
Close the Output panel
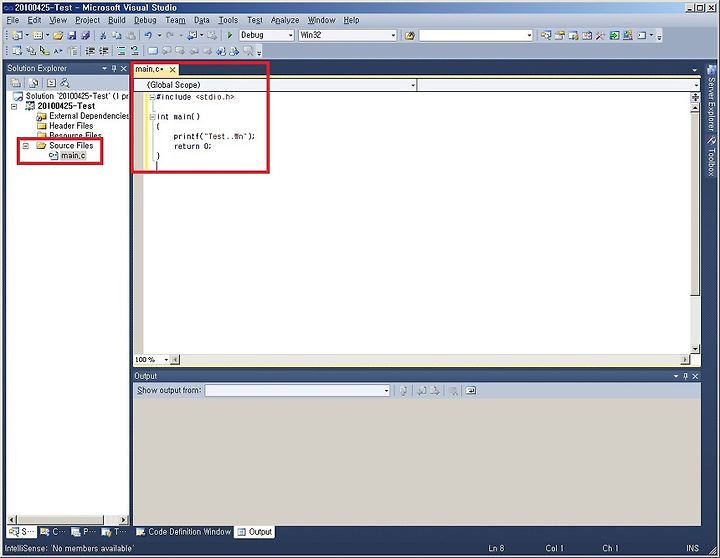[x=695, y=376]
